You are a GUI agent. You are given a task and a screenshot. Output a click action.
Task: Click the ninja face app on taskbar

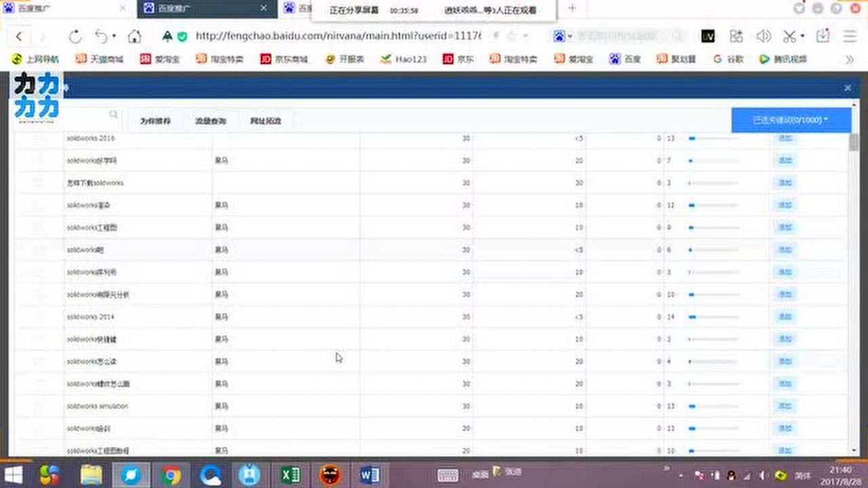pos(331,475)
